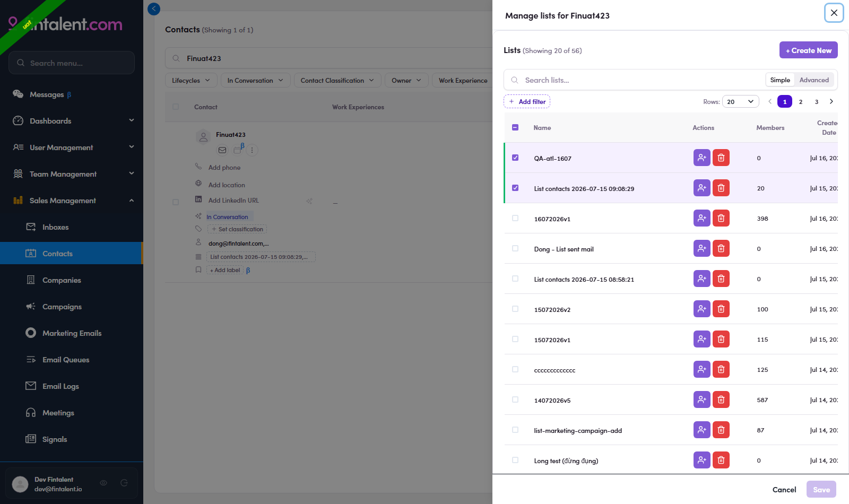Check the 15072026v2 list

click(515, 309)
